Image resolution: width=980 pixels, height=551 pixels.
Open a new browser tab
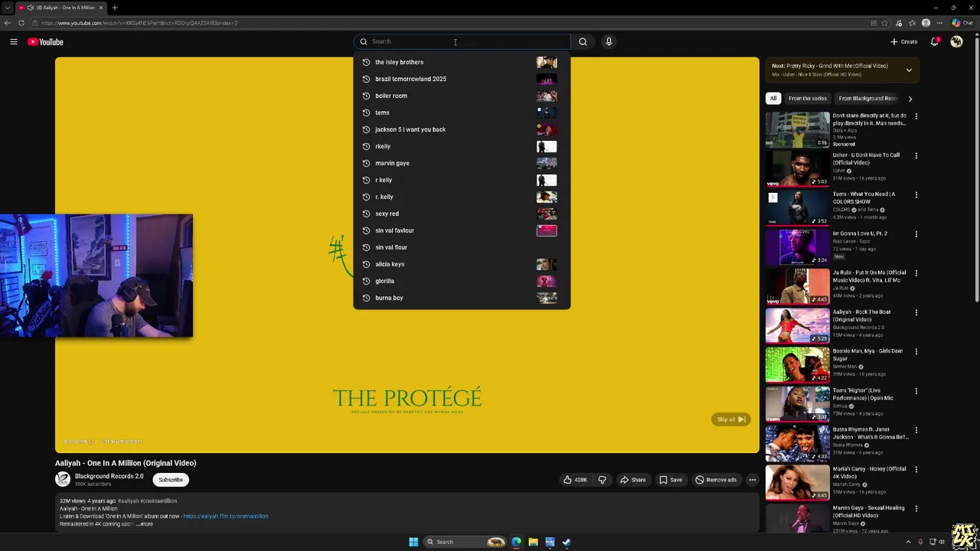114,8
